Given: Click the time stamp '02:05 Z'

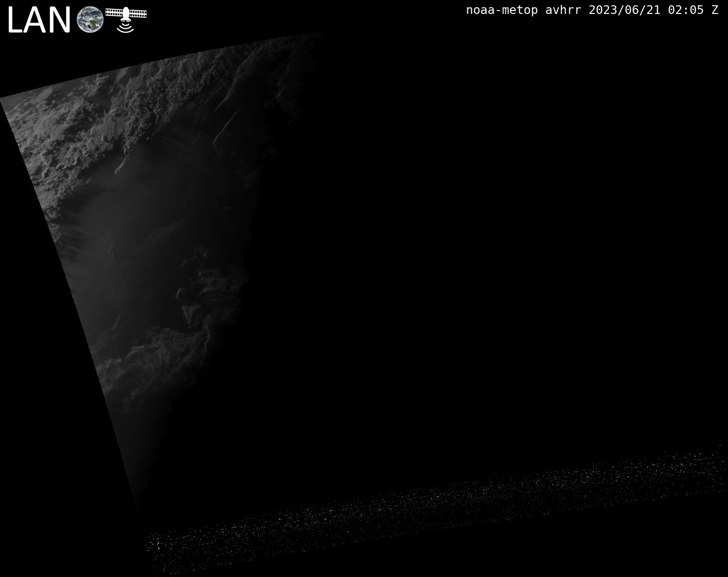Looking at the screenshot, I should (x=693, y=10).
